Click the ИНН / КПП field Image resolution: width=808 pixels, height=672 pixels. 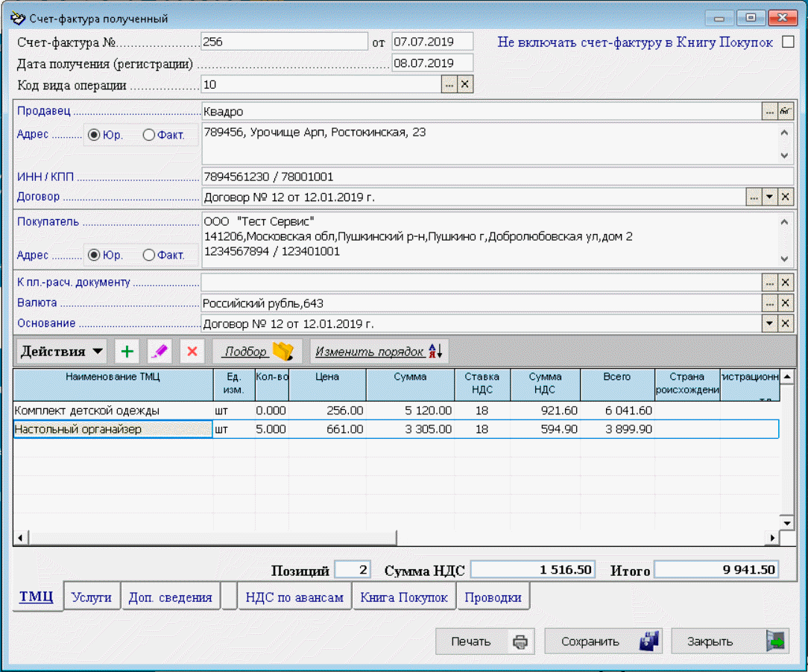point(497,177)
